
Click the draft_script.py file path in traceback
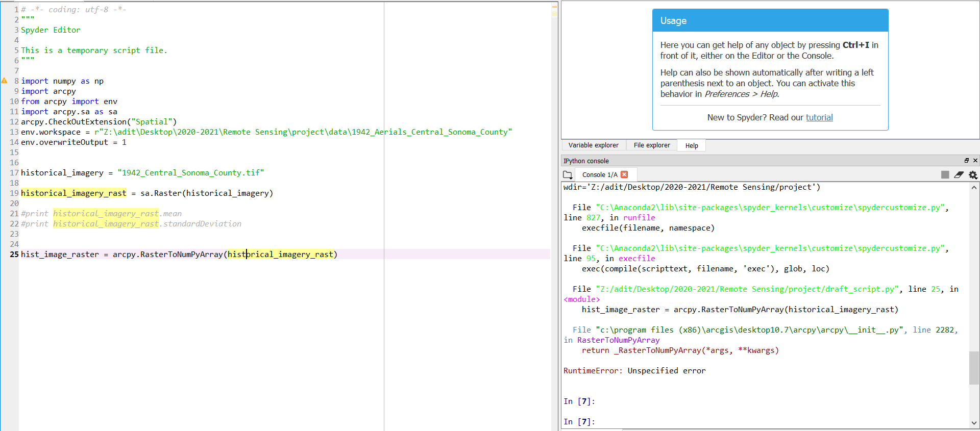[x=747, y=289]
